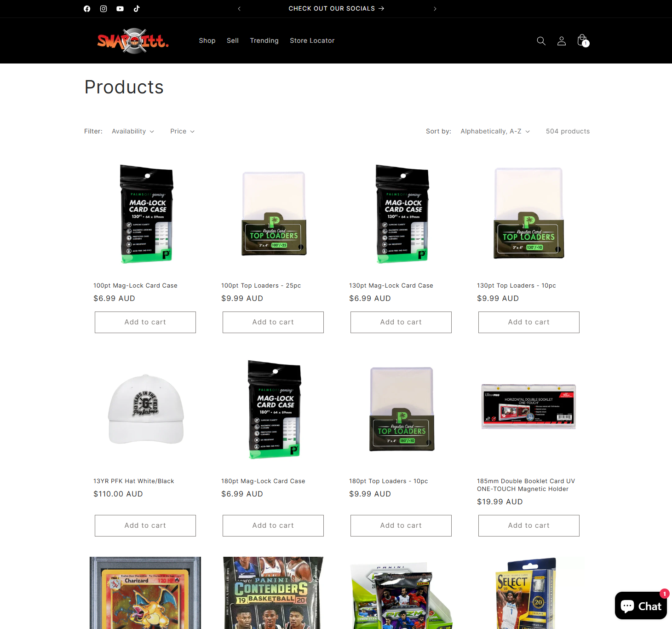Open the YouTube social link icon

click(x=120, y=9)
